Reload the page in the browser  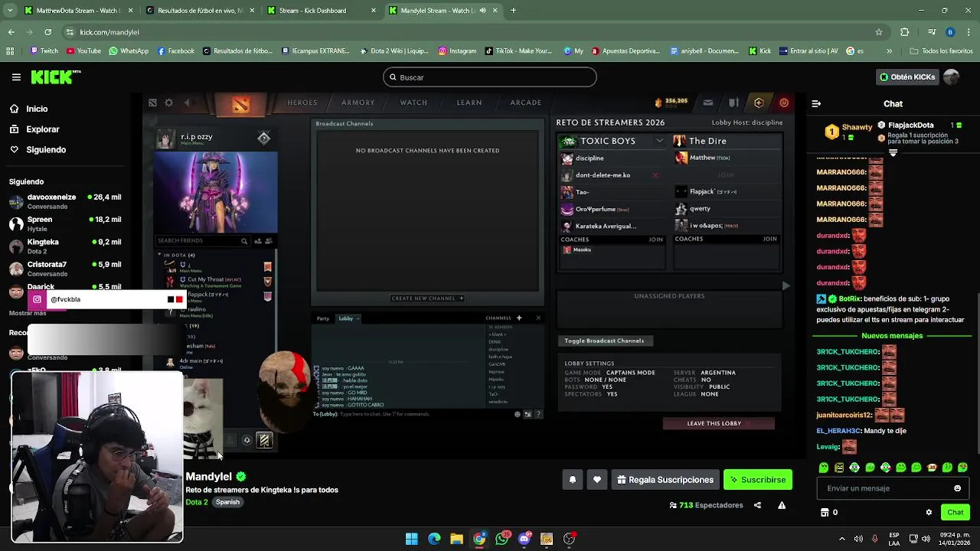coord(47,32)
